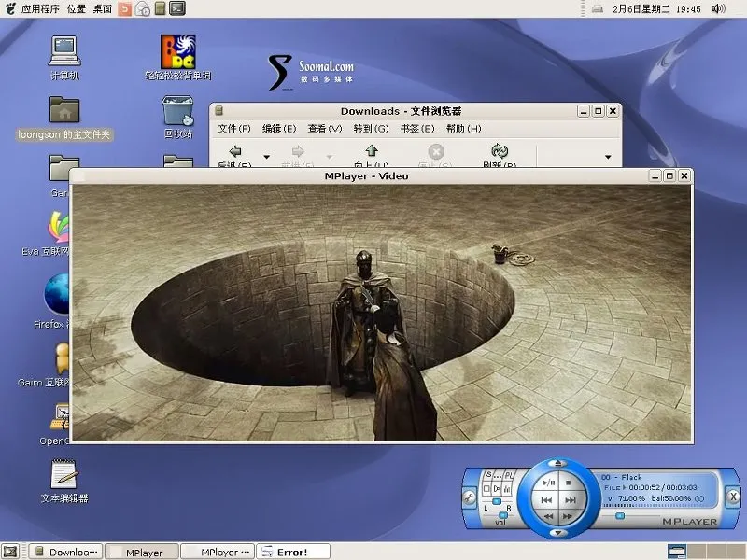The height and width of the screenshot is (560, 747).
Task: Click the Reload icon in file browser toolbar
Action: (500, 151)
